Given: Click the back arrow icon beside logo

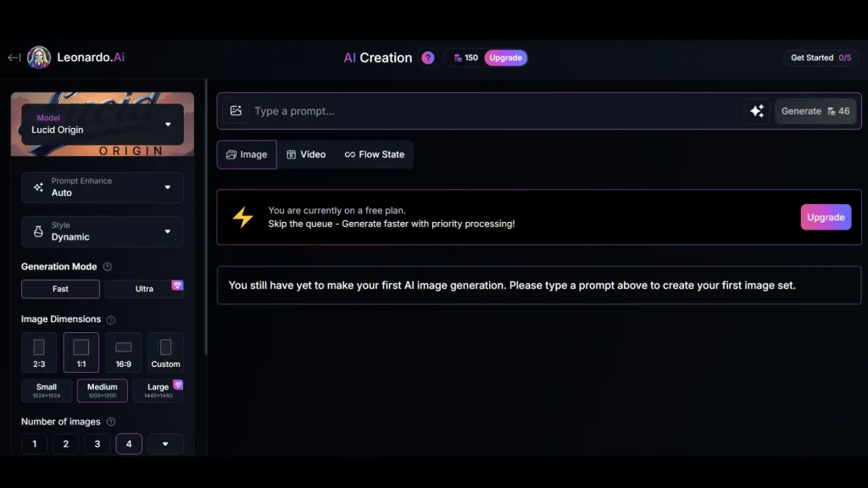Looking at the screenshot, I should [x=14, y=58].
